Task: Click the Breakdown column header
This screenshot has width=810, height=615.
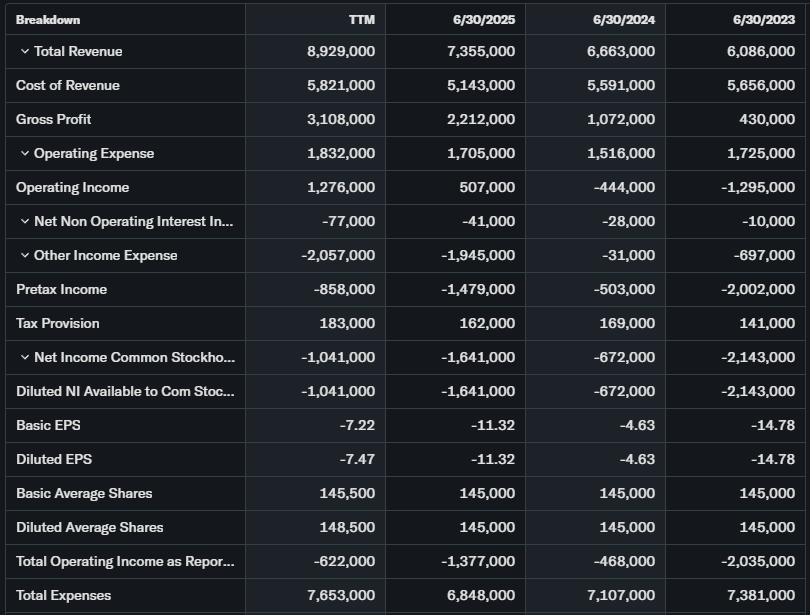Action: tap(48, 20)
